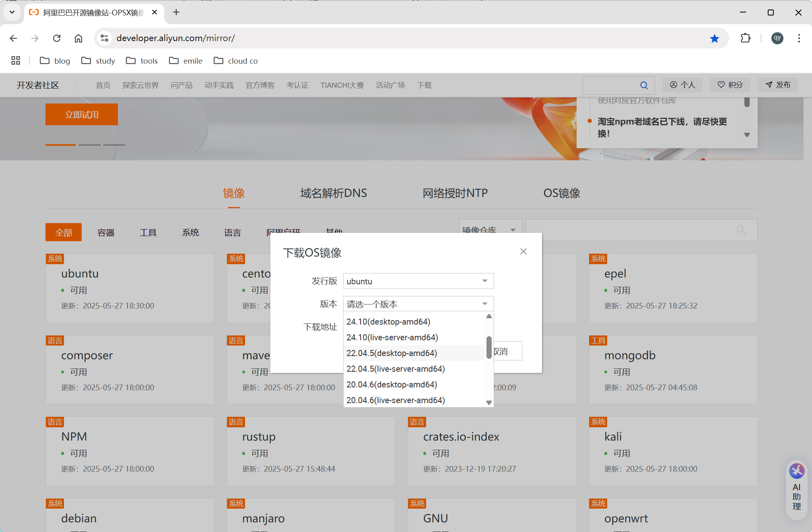The image size is (812, 532).
Task: Switch to the OS镜像 tab
Action: coord(561,193)
